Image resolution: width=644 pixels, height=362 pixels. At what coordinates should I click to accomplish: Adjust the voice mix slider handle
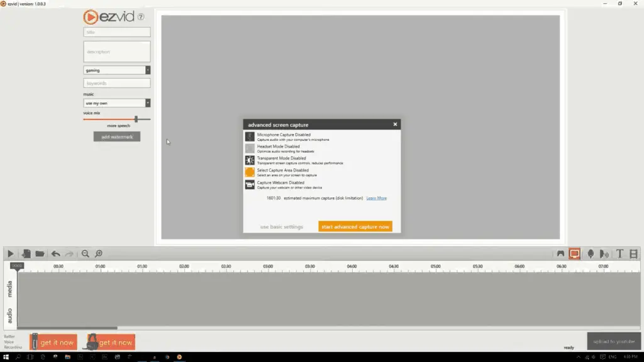coord(136,119)
